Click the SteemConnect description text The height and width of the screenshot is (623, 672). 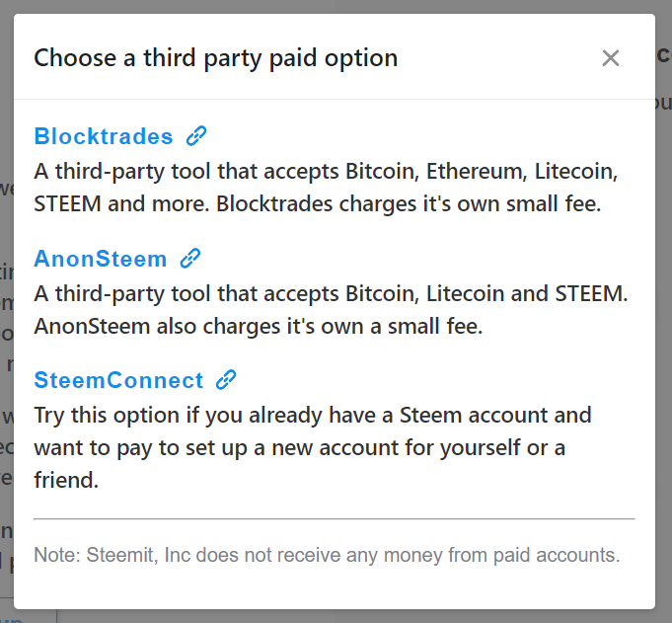coord(313,447)
